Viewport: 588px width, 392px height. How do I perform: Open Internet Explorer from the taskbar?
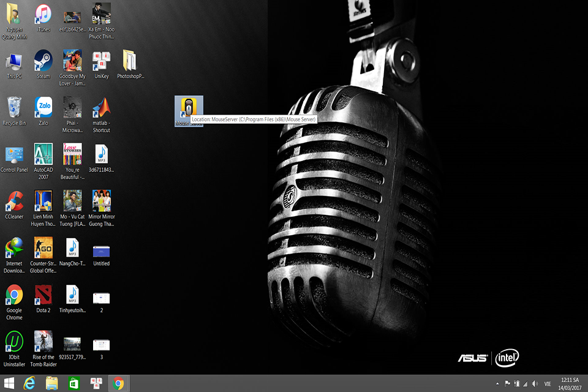pos(29,383)
